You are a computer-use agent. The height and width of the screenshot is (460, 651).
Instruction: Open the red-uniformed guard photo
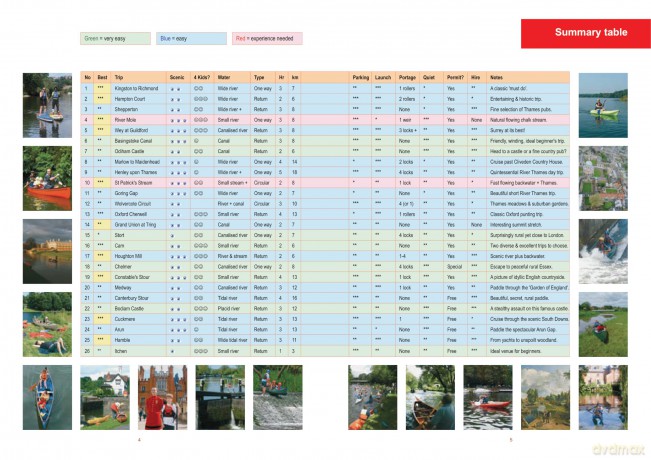162,397
